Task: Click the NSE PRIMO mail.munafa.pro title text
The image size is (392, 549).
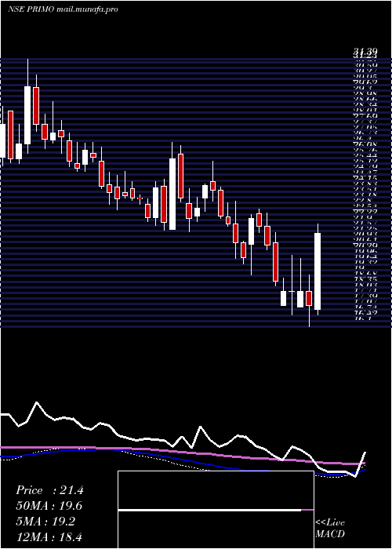Action: pyautogui.click(x=63, y=9)
